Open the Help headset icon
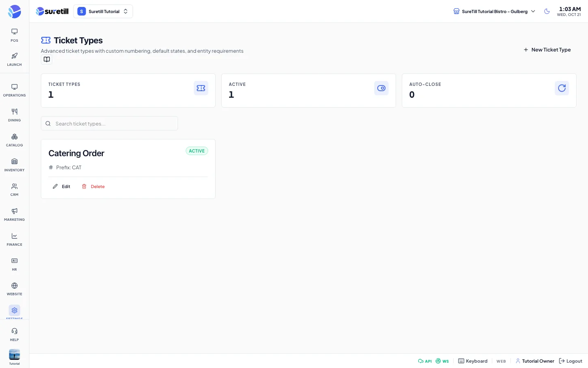 click(14, 334)
